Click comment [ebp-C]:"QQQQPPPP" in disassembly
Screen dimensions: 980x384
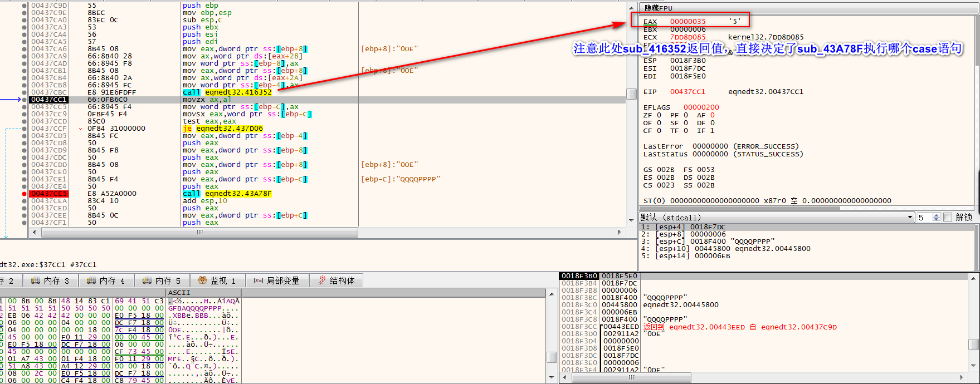click(401, 179)
